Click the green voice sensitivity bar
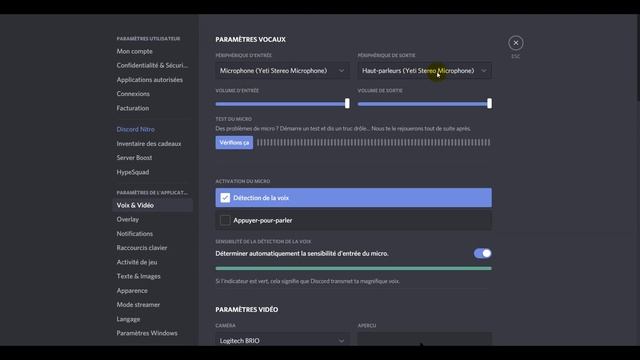 (353, 269)
